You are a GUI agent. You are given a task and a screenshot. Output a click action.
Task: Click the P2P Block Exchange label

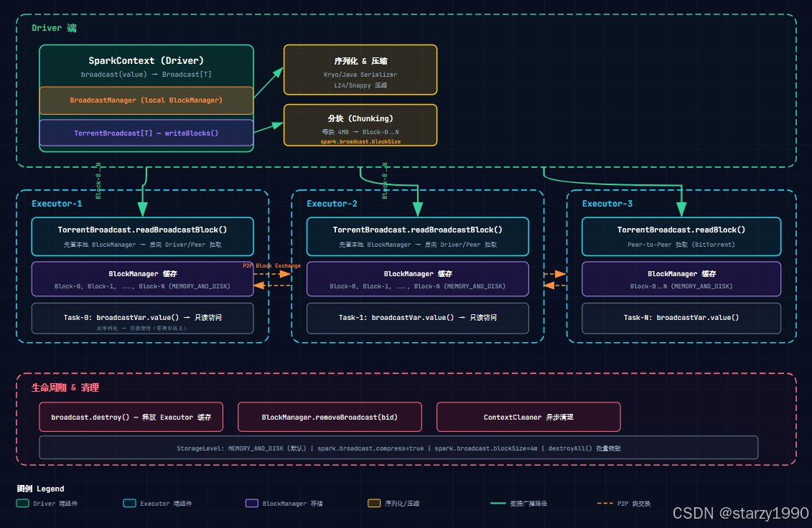click(272, 265)
